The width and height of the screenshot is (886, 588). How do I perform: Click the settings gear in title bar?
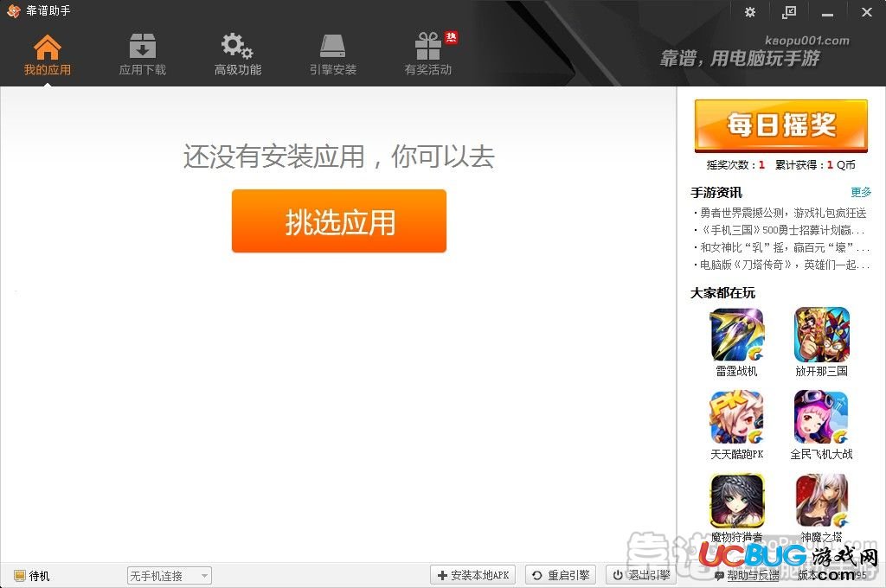click(x=750, y=12)
